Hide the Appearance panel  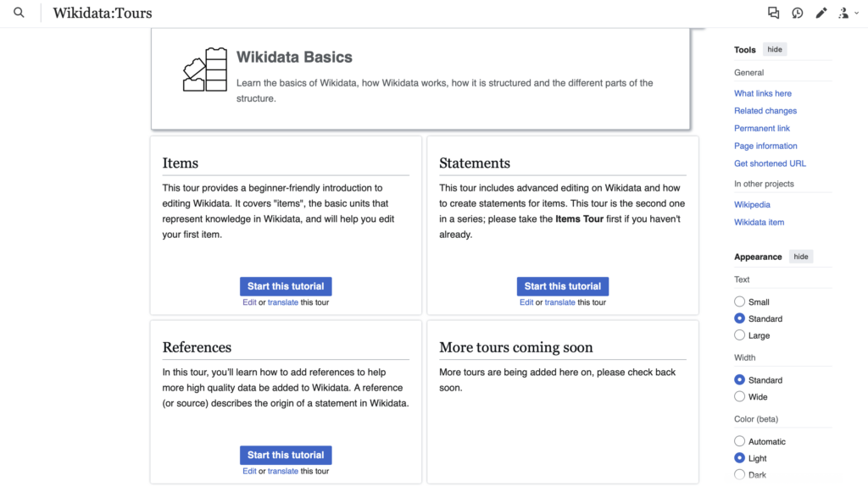coord(800,257)
